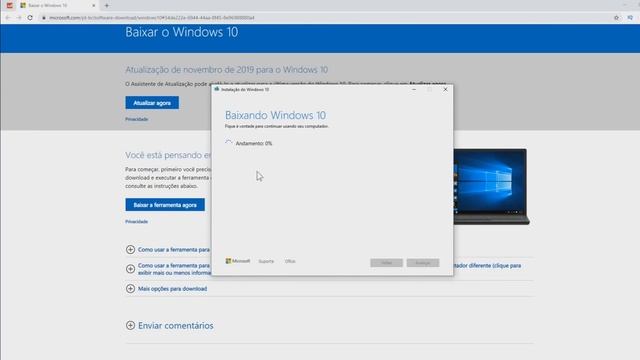Close the Windows 10 setup dialog
Screen dimensions: 640x360
point(445,89)
